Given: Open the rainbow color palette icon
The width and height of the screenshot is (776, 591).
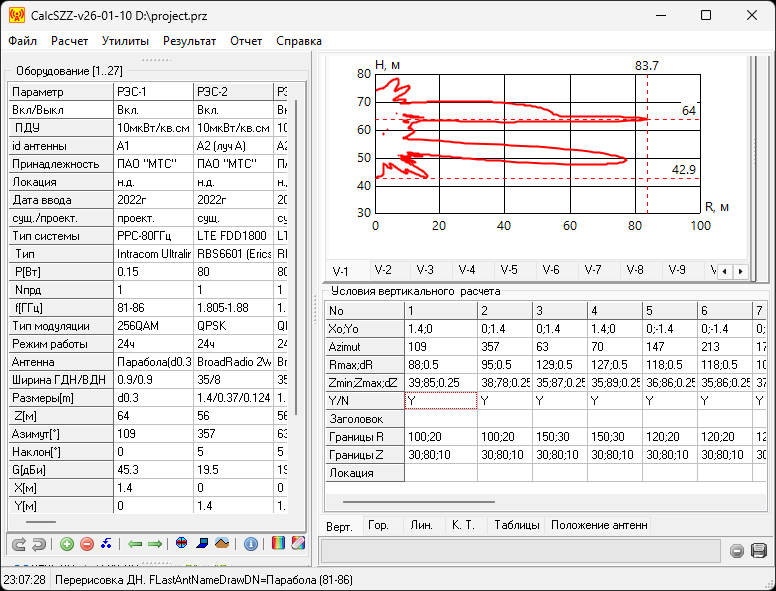Looking at the screenshot, I should pyautogui.click(x=279, y=544).
